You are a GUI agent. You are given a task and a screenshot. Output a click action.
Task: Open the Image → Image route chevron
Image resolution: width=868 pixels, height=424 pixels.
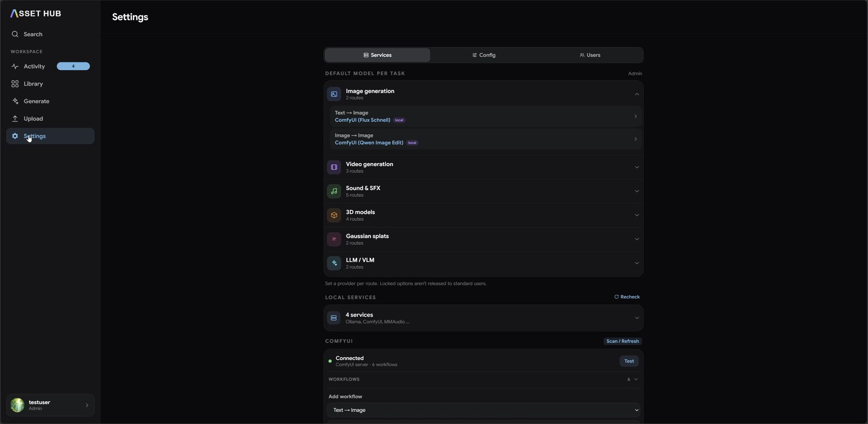tap(636, 139)
